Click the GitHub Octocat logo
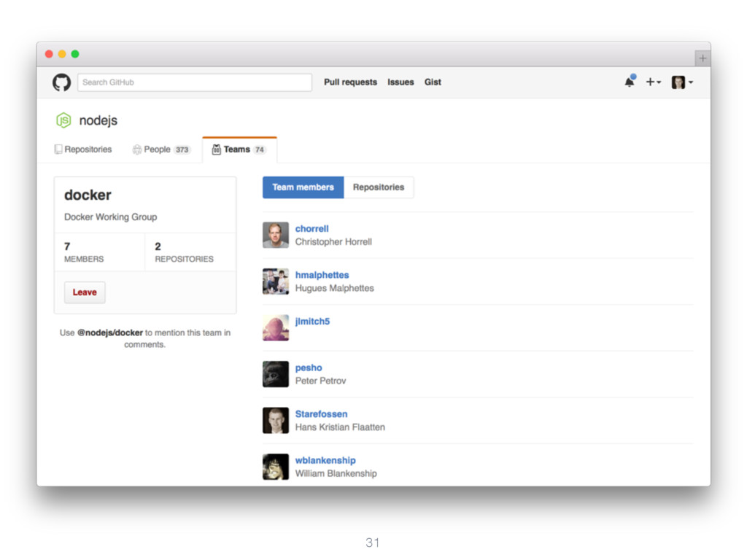Viewport: 747px width, 560px height. 61,82
